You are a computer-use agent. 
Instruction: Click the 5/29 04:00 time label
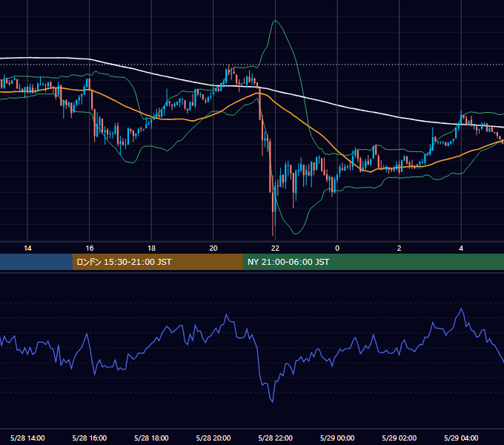pos(461,438)
